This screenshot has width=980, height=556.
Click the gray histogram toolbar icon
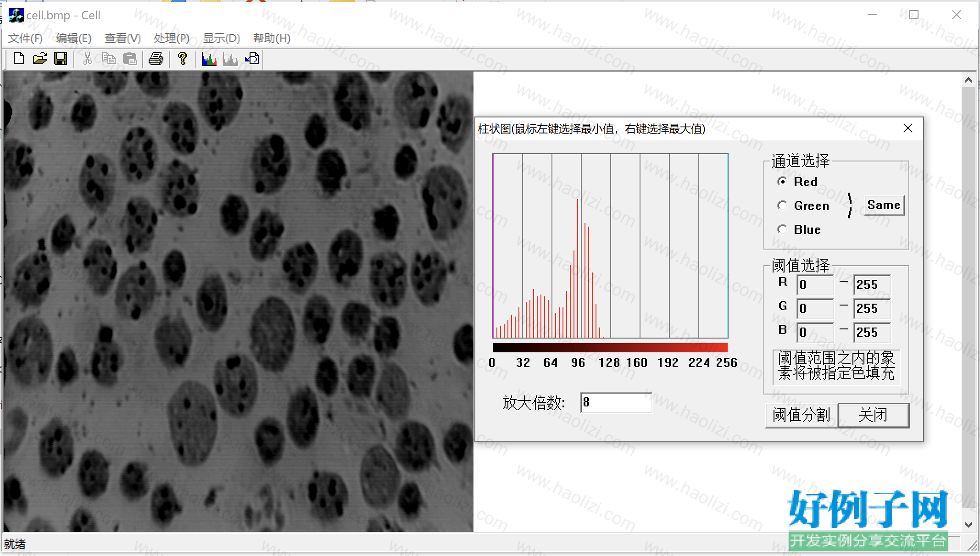coord(230,59)
